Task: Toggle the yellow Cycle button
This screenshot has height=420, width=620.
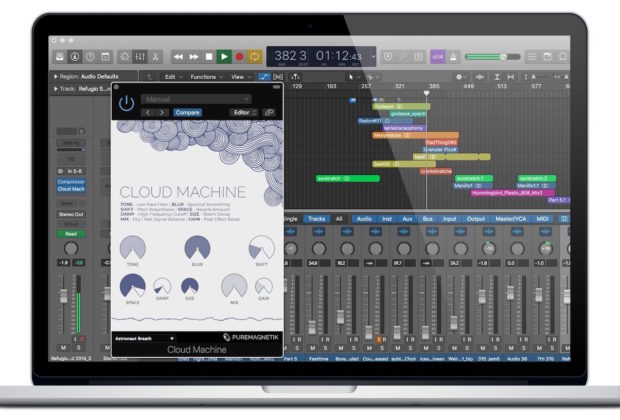Action: pyautogui.click(x=255, y=57)
